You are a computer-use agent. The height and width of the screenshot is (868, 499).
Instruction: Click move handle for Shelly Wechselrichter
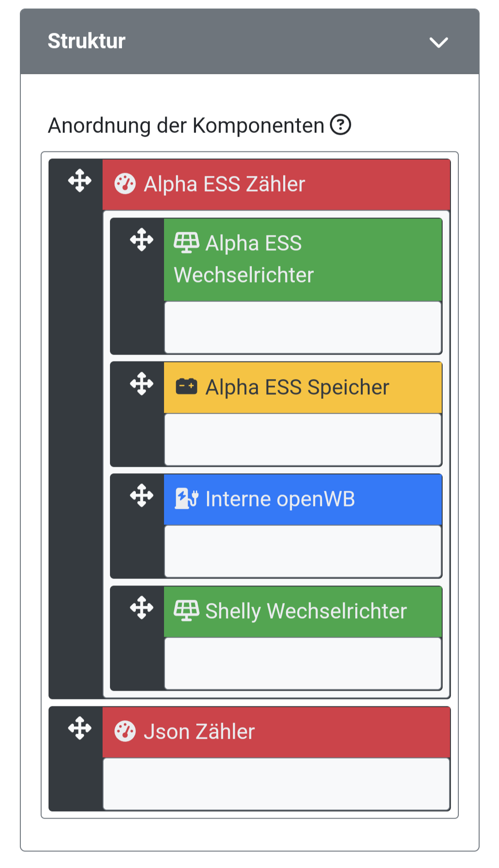141,608
